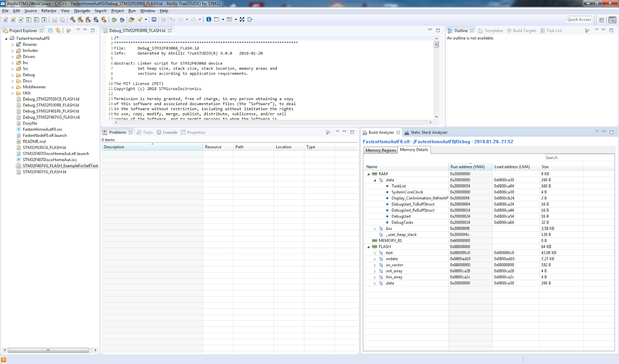619x364 pixels.
Task: Switch to the Memory Regions tab
Action: (381, 150)
